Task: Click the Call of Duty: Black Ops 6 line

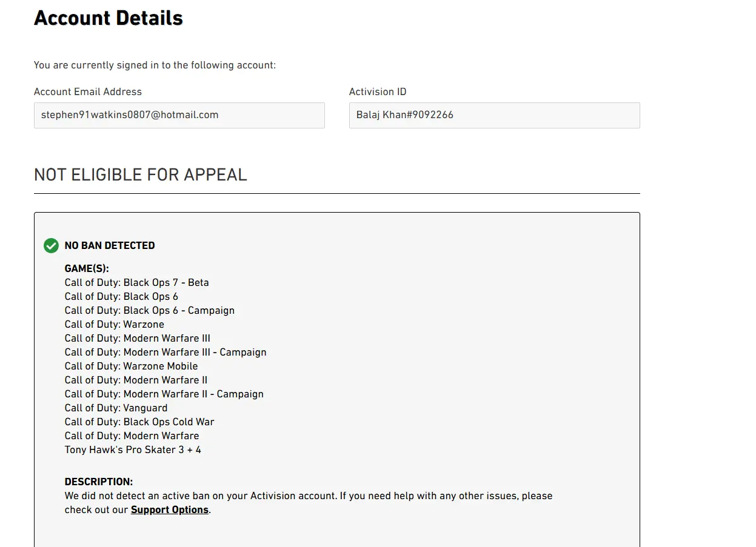Action: click(121, 296)
